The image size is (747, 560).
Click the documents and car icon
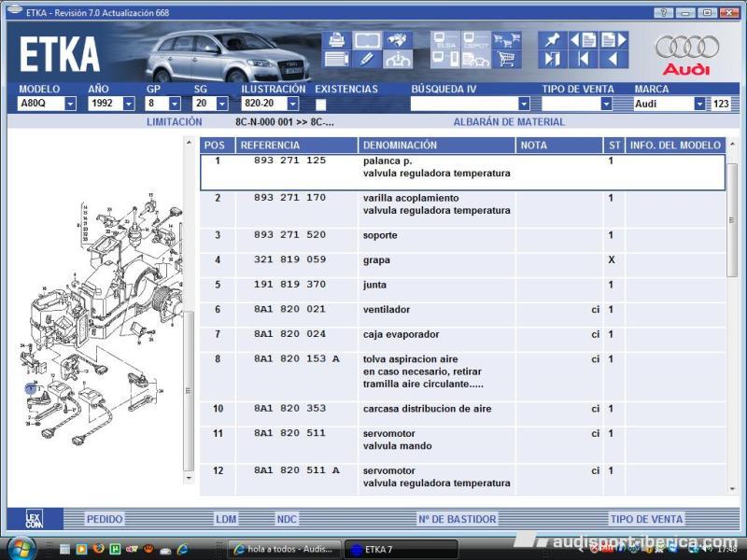coord(475,60)
